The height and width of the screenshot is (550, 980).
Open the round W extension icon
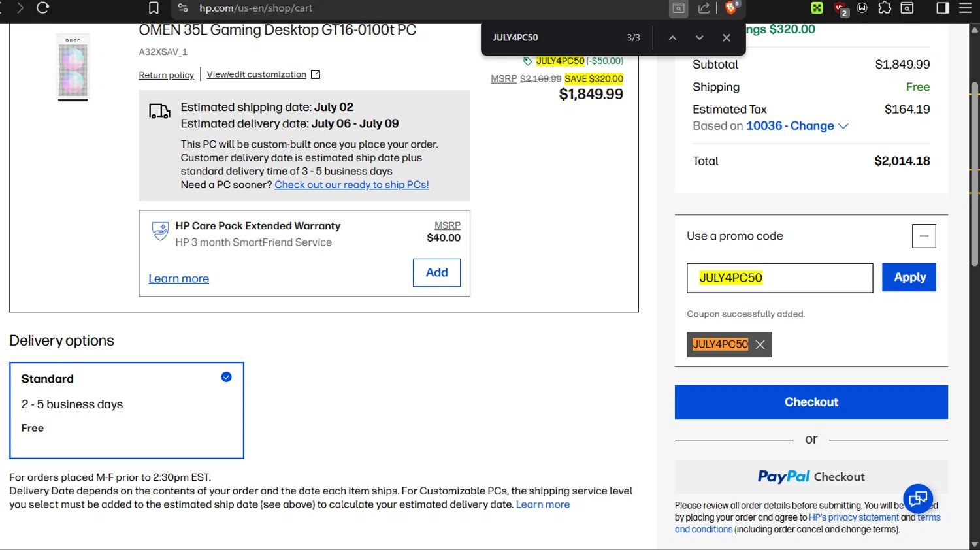(862, 8)
